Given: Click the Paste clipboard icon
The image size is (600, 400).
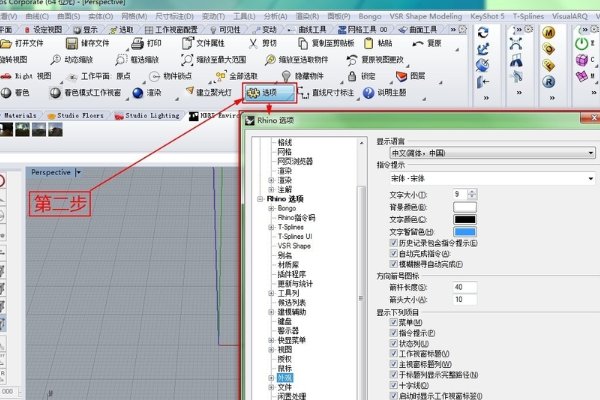Looking at the screenshot, I should click(x=368, y=43).
